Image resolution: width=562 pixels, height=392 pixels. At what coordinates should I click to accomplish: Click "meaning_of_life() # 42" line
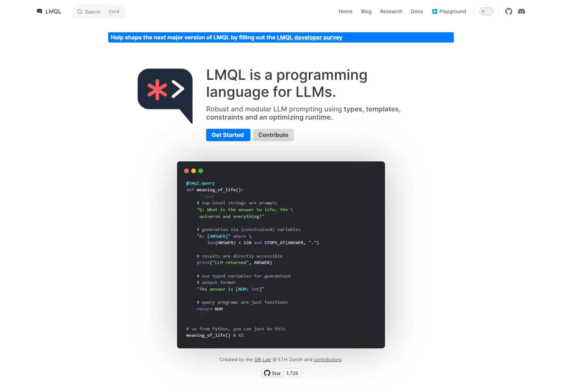[215, 335]
